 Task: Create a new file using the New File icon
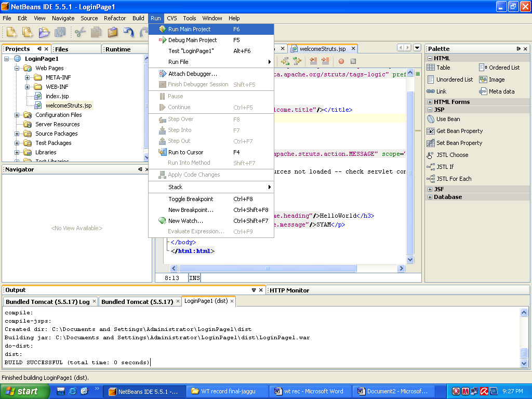coord(11,32)
